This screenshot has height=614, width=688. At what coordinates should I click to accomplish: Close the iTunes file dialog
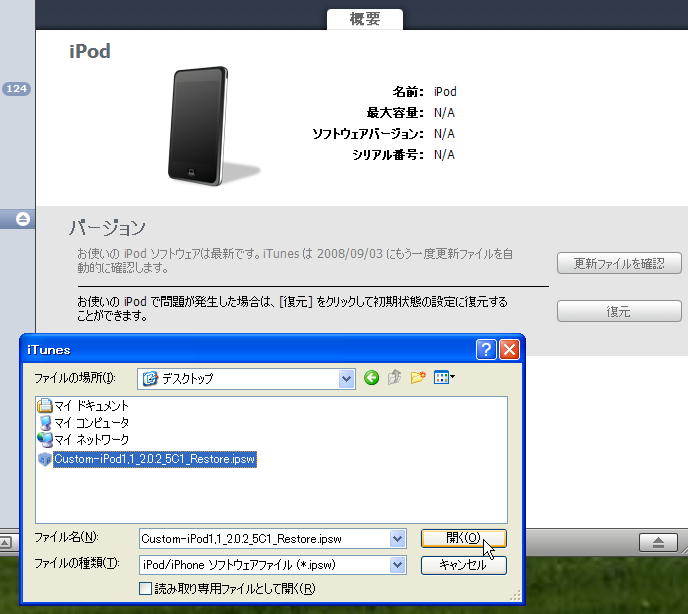point(509,350)
